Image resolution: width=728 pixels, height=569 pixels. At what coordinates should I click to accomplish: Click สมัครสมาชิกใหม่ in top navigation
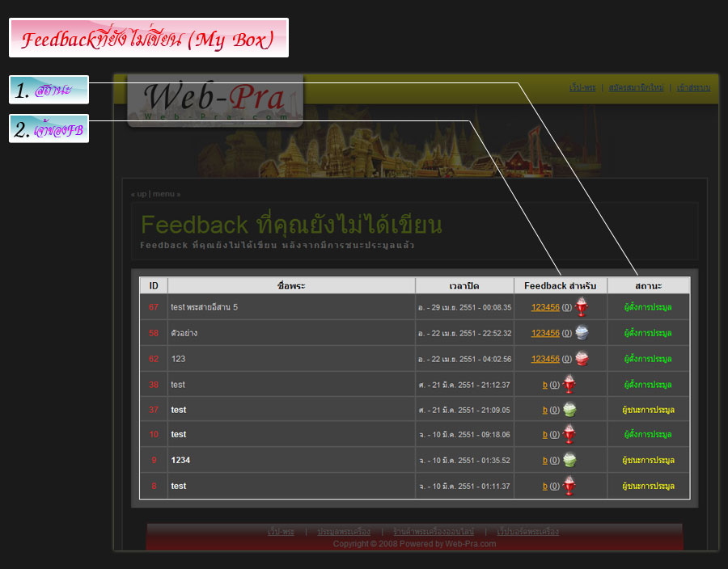[635, 87]
